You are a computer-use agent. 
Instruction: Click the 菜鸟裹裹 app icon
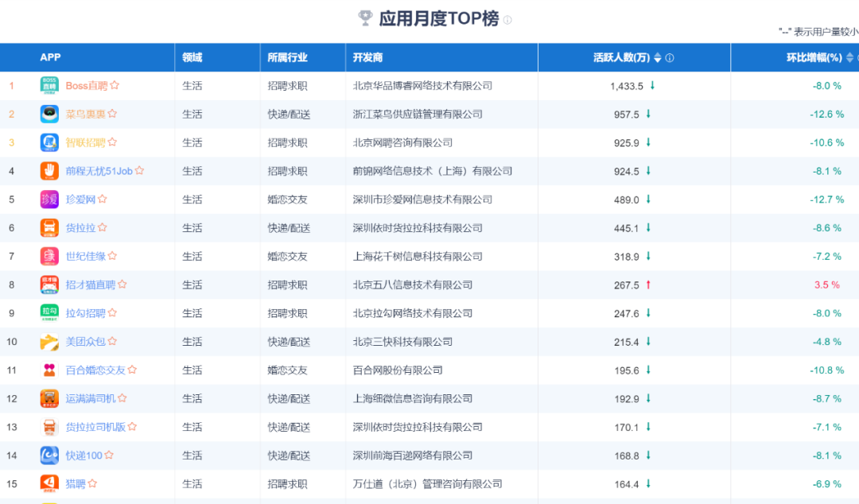pyautogui.click(x=49, y=114)
